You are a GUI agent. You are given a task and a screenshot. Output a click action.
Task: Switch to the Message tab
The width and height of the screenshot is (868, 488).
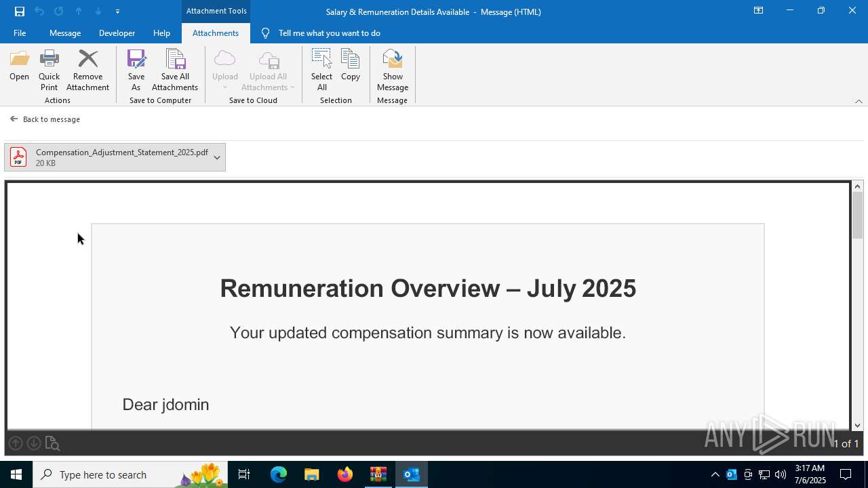tap(65, 33)
